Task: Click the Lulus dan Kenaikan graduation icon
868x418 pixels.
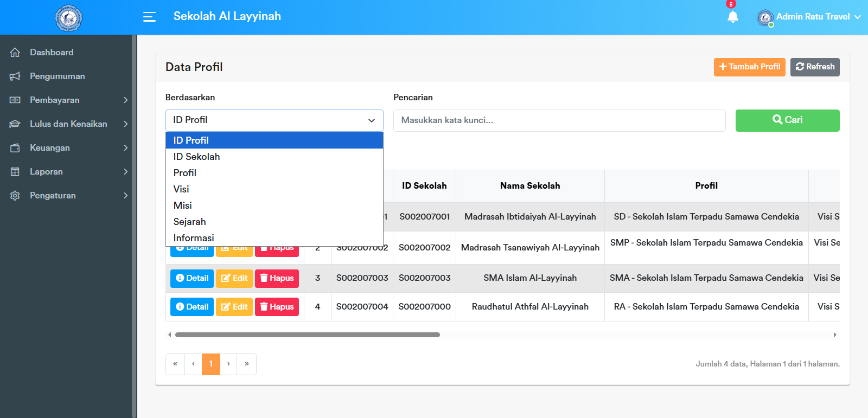Action: 15,124
